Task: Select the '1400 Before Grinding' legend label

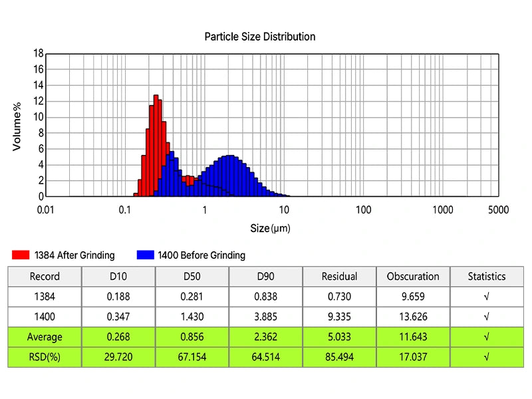Action: (201, 255)
